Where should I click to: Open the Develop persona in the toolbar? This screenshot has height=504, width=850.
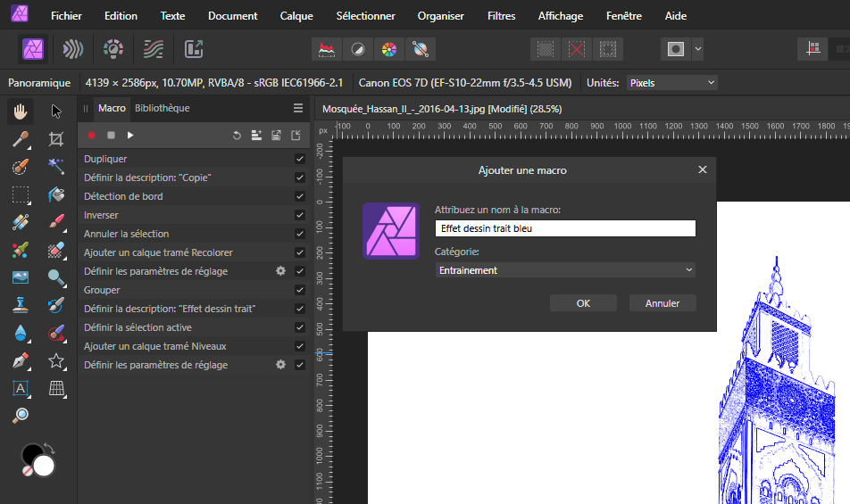[x=113, y=49]
